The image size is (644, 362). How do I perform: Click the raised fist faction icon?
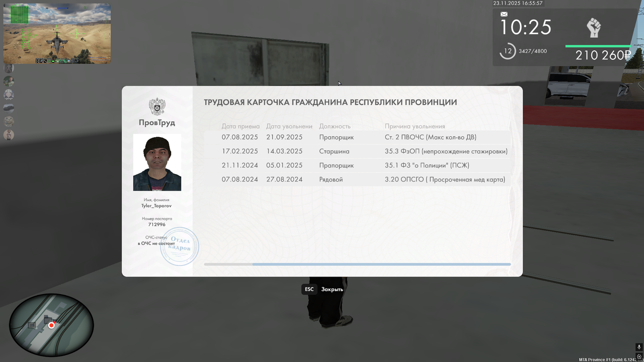(x=594, y=28)
